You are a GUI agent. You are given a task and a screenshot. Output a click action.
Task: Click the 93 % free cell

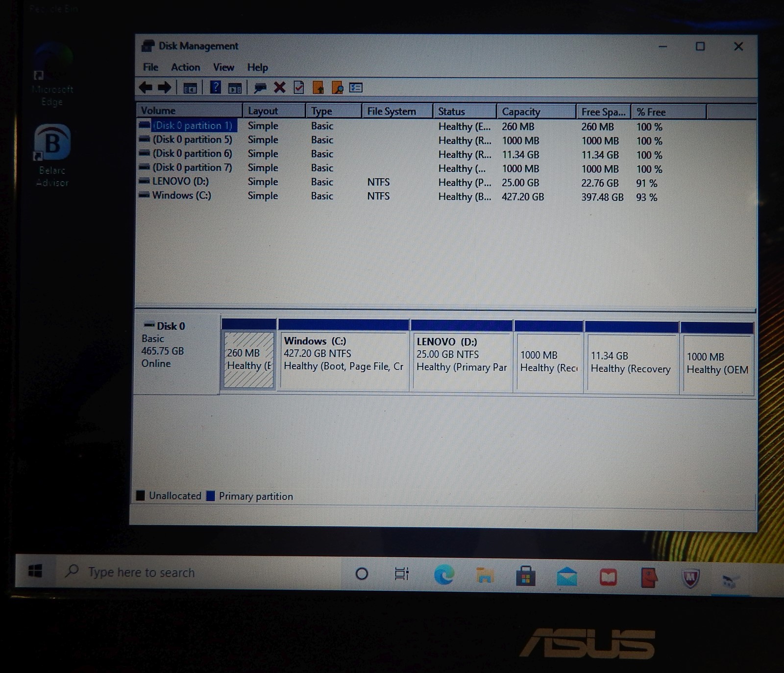click(x=646, y=197)
